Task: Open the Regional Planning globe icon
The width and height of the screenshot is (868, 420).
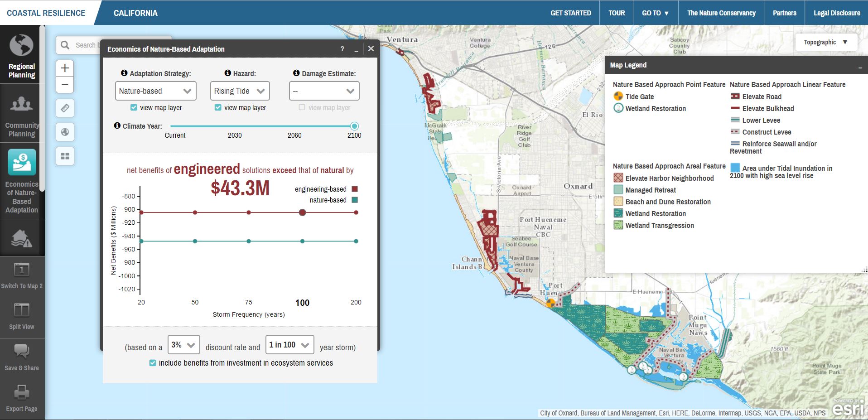Action: point(21,46)
